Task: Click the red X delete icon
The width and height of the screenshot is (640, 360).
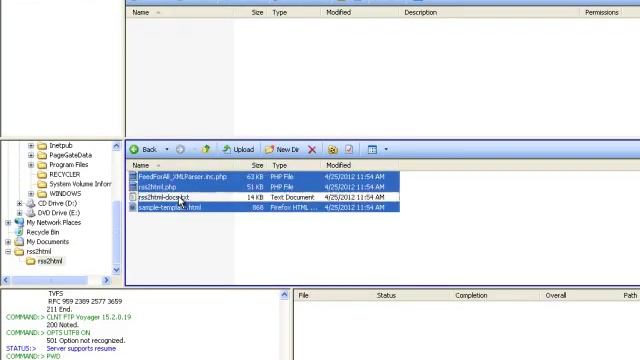Action: point(312,150)
